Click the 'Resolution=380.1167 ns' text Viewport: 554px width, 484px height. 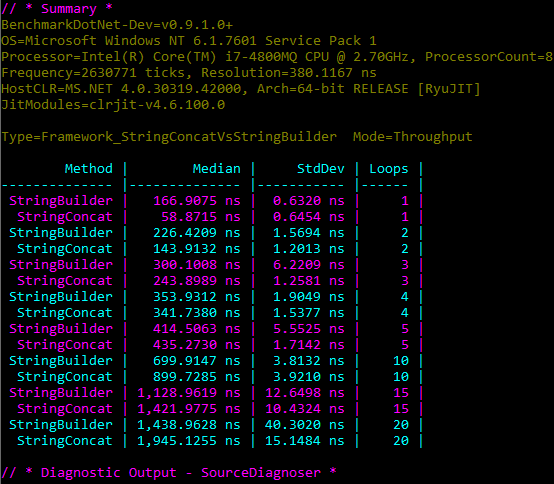[289, 73]
